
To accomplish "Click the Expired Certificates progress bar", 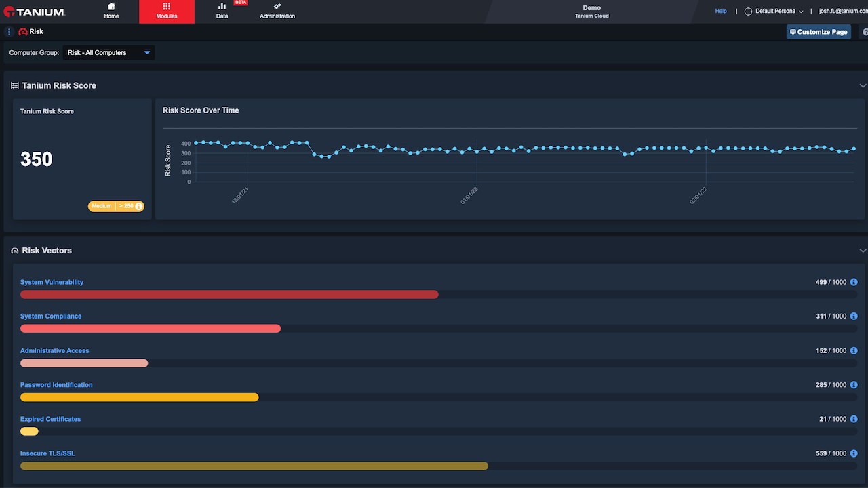I will [x=439, y=432].
